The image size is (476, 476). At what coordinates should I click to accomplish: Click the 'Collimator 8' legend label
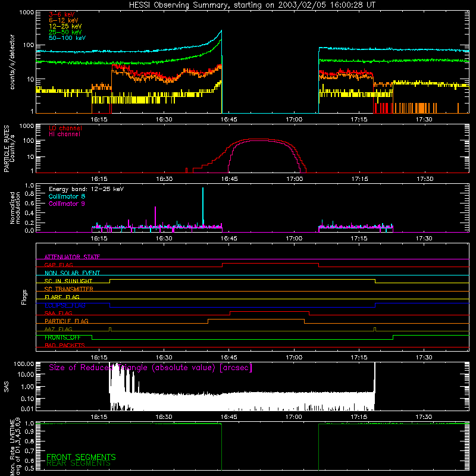[67, 196]
